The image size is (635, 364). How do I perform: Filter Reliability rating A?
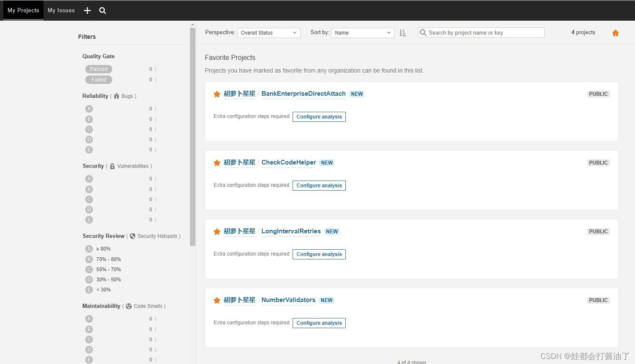[x=89, y=109]
